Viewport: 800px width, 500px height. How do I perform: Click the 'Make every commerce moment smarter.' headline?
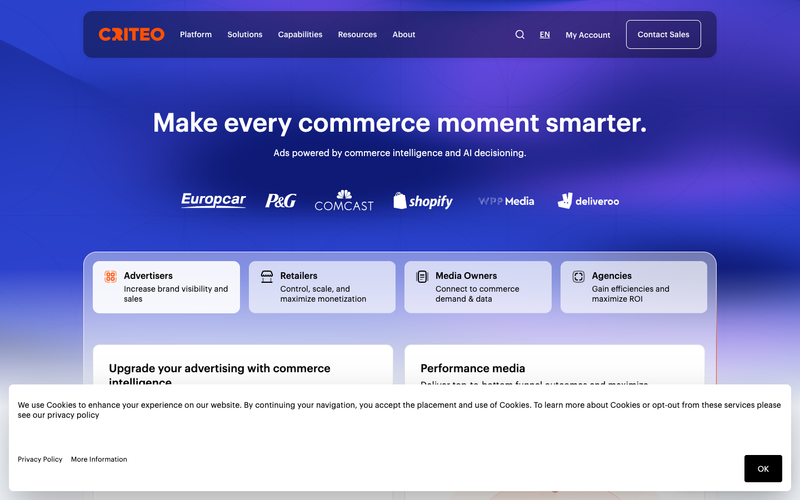tap(399, 123)
